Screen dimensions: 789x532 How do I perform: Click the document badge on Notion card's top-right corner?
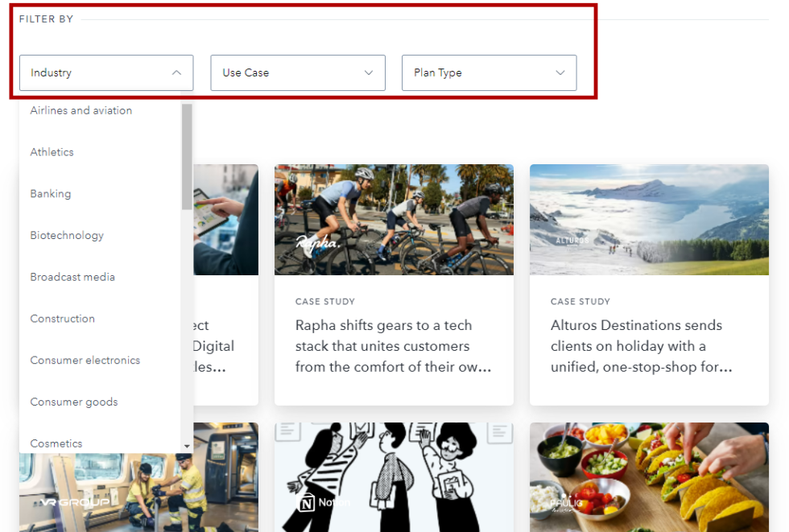pos(500,434)
